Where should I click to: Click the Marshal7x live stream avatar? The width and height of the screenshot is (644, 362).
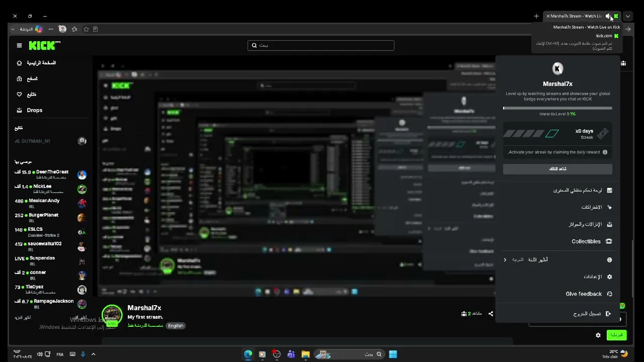pos(112,315)
